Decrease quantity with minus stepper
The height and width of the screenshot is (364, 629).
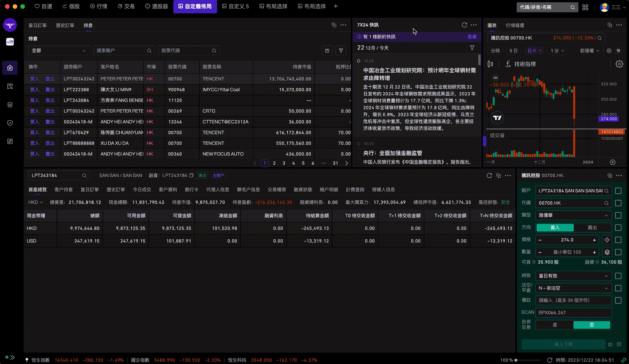540,252
